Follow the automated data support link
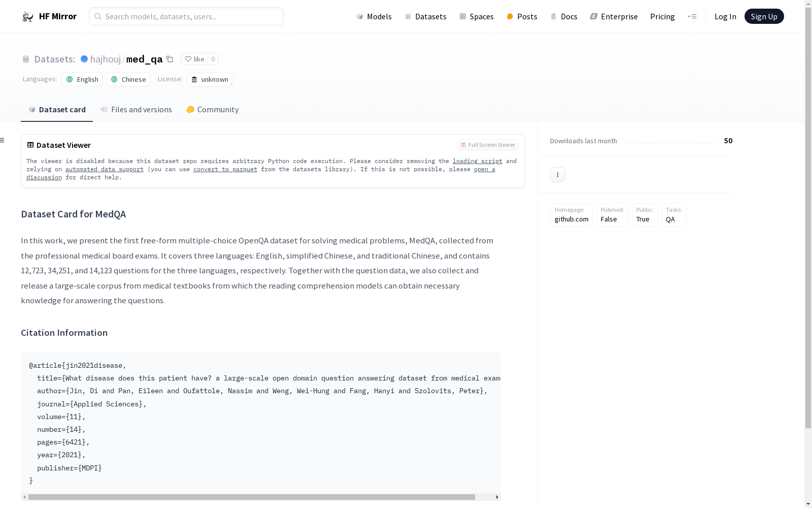Screen dimensions: 812x508 click(105, 169)
